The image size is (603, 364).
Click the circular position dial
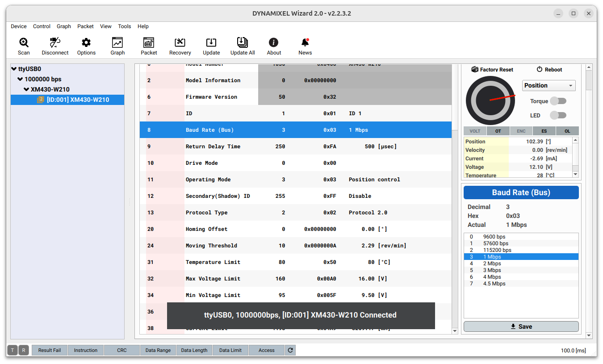coord(490,100)
